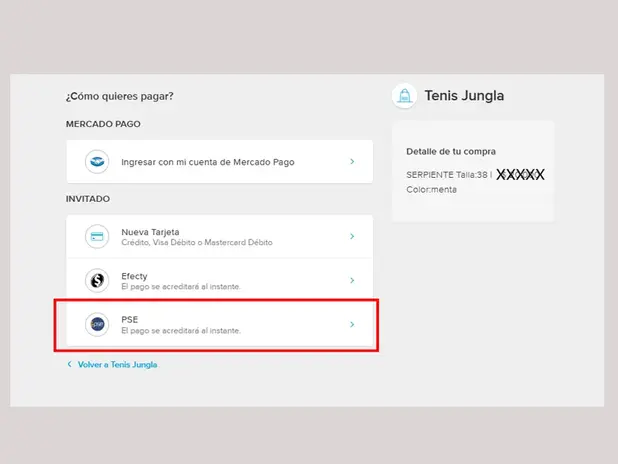Click Crédito, Visa Débito o Mastercard Débito text
The width and height of the screenshot is (618, 464).
197,242
